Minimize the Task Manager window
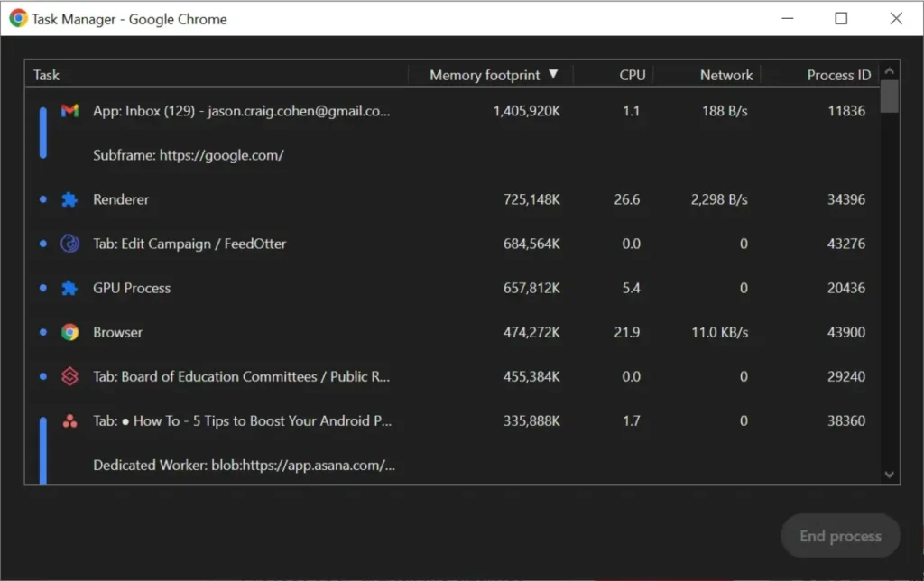The image size is (924, 581). [787, 18]
